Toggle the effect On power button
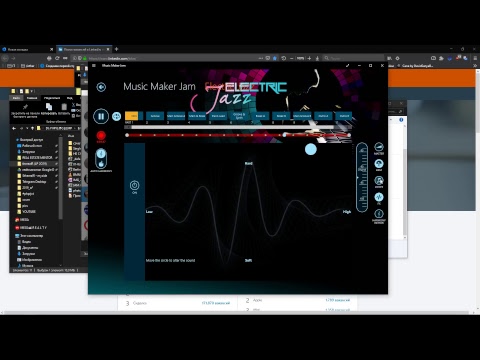This screenshot has width=480, height=360. point(134,185)
